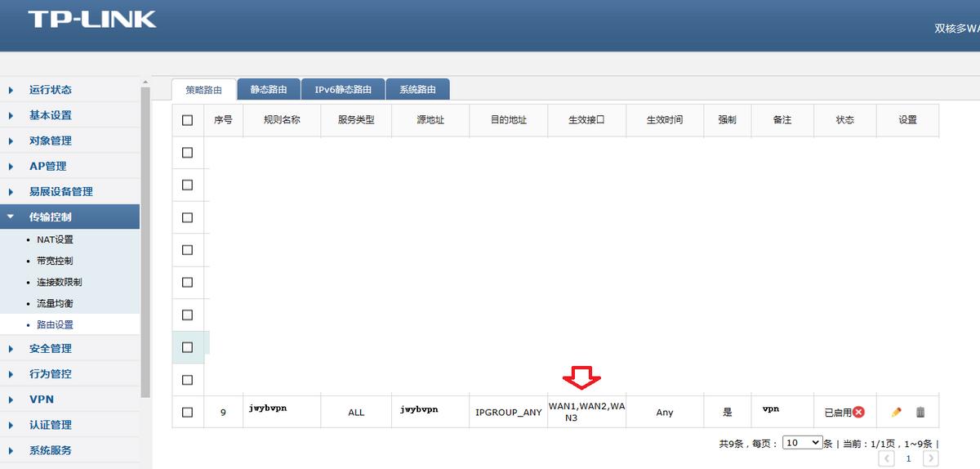
Task: Open 带宽控制 submenu item
Action: (55, 261)
